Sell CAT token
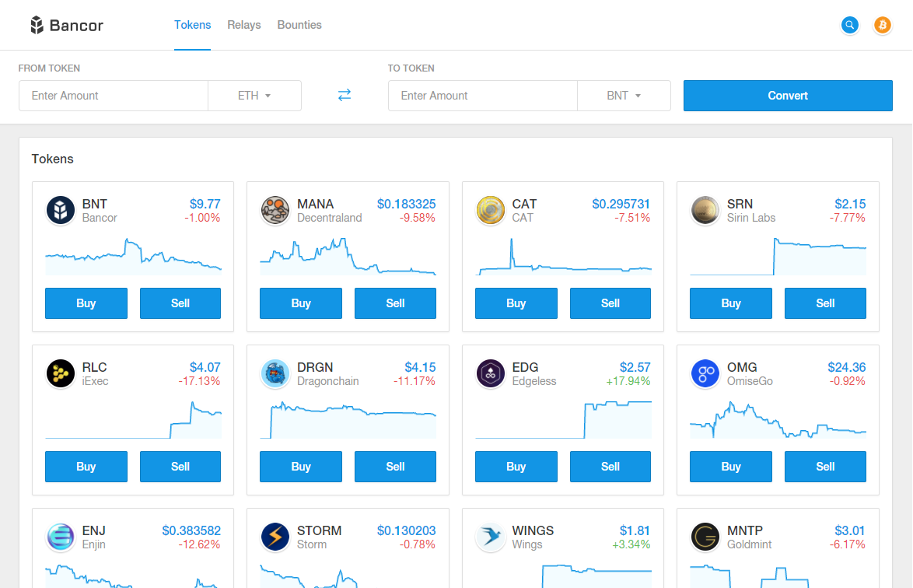Screen dimensions: 913x588 pos(610,303)
